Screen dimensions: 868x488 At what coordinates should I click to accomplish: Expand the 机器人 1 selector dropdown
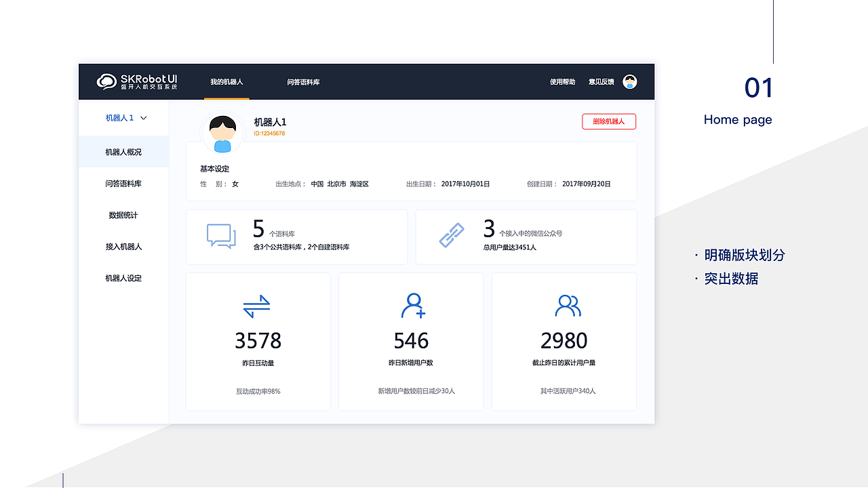tap(126, 118)
